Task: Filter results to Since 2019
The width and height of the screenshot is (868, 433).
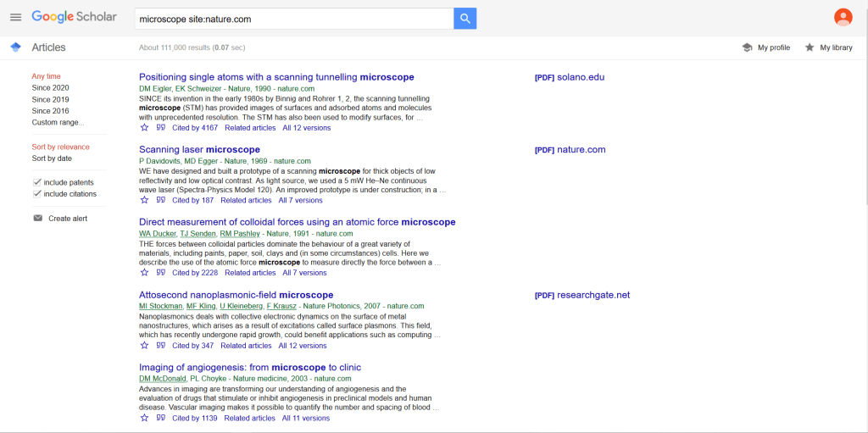Action: tap(50, 100)
